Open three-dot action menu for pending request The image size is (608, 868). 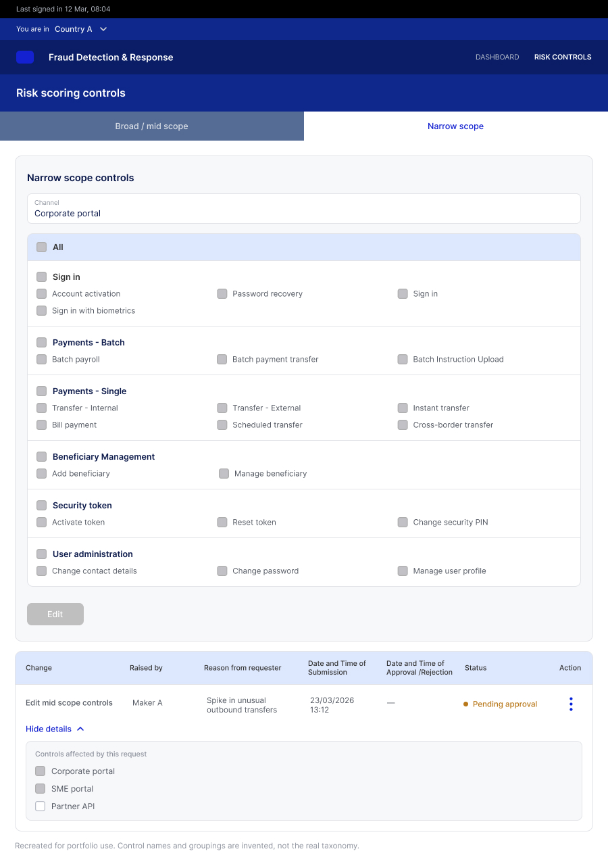point(571,704)
